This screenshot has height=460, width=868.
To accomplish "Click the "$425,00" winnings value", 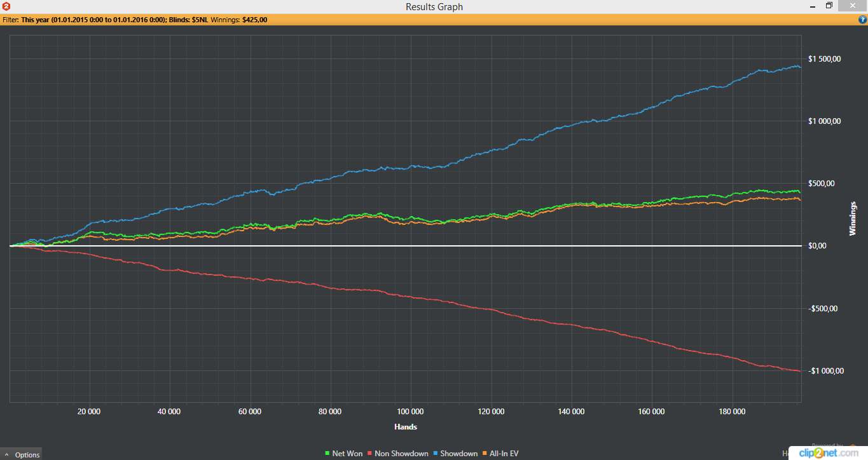I will point(254,20).
